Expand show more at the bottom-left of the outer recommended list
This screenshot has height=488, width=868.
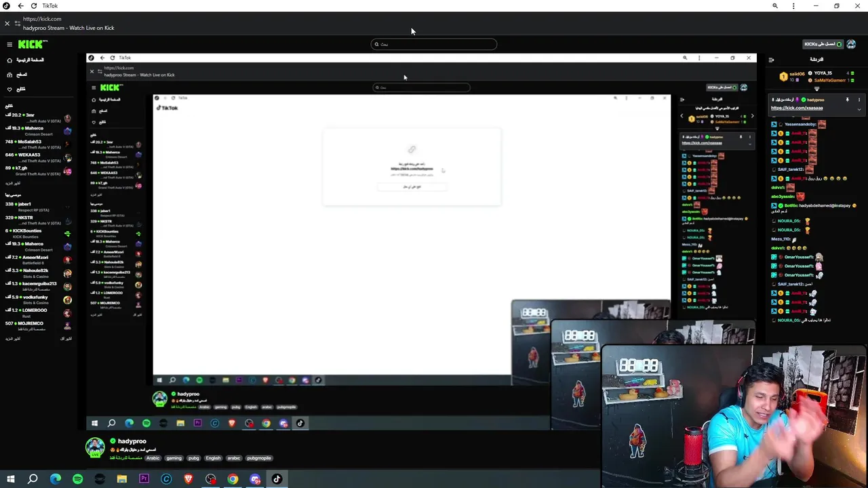13,338
